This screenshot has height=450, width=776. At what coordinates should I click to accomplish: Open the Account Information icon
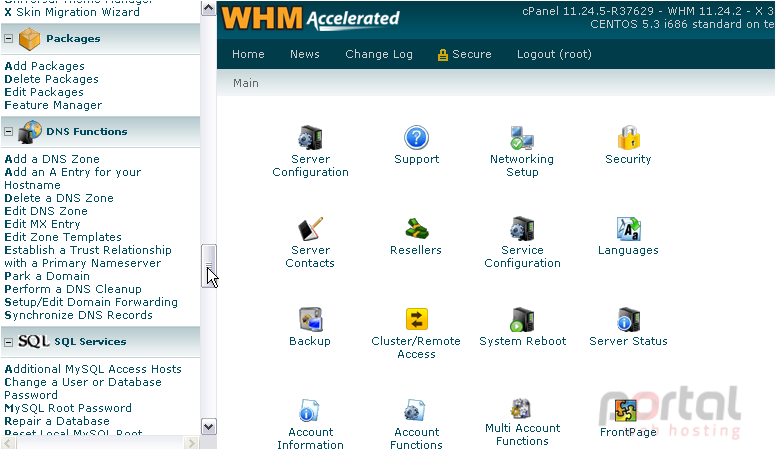point(310,411)
